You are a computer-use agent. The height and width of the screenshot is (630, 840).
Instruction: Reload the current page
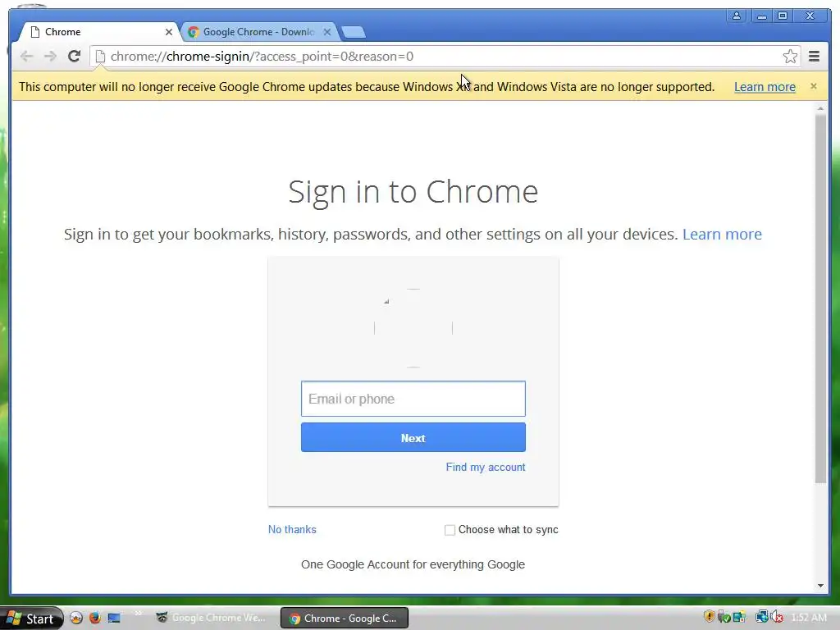pyautogui.click(x=74, y=57)
